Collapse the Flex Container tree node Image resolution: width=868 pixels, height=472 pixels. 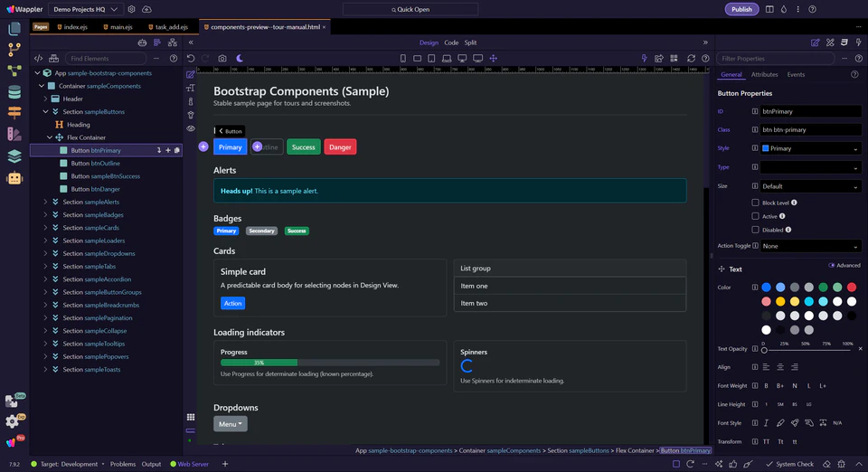click(50, 137)
